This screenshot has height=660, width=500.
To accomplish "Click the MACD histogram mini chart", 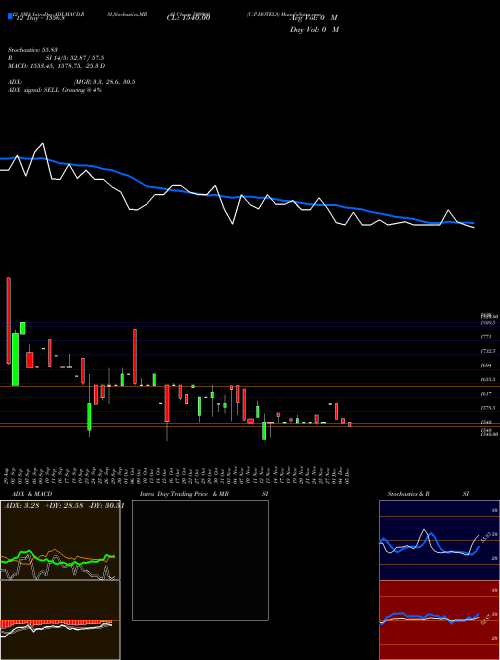I will pos(60,620).
